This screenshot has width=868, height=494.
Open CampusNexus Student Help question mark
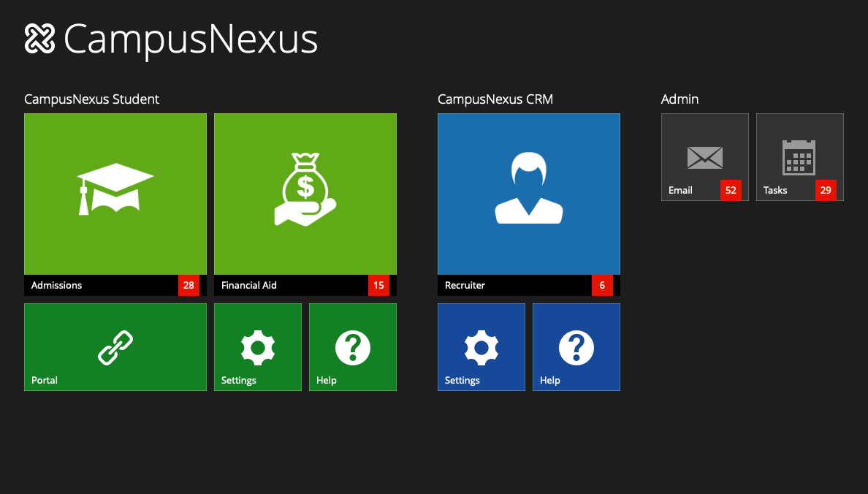pyautogui.click(x=353, y=346)
